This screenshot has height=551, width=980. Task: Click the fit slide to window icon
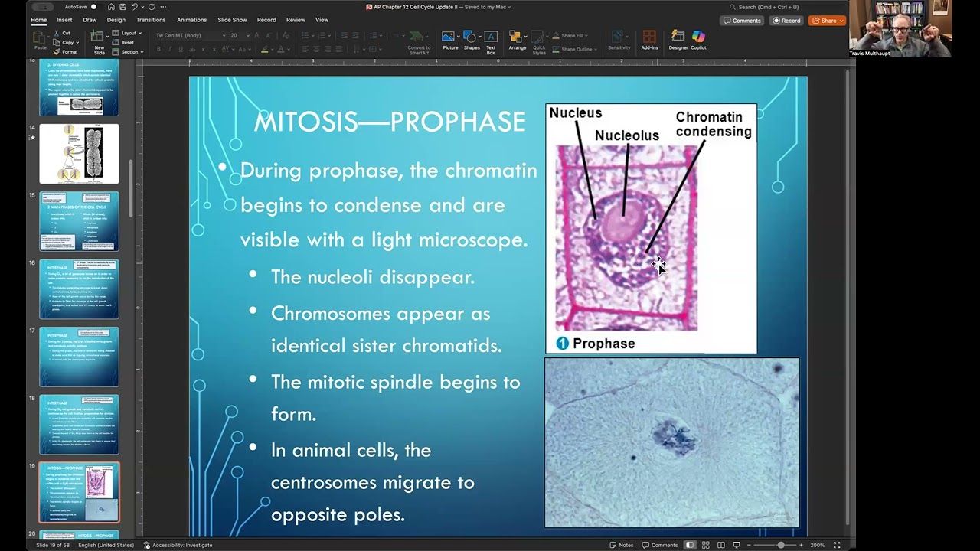point(837,545)
